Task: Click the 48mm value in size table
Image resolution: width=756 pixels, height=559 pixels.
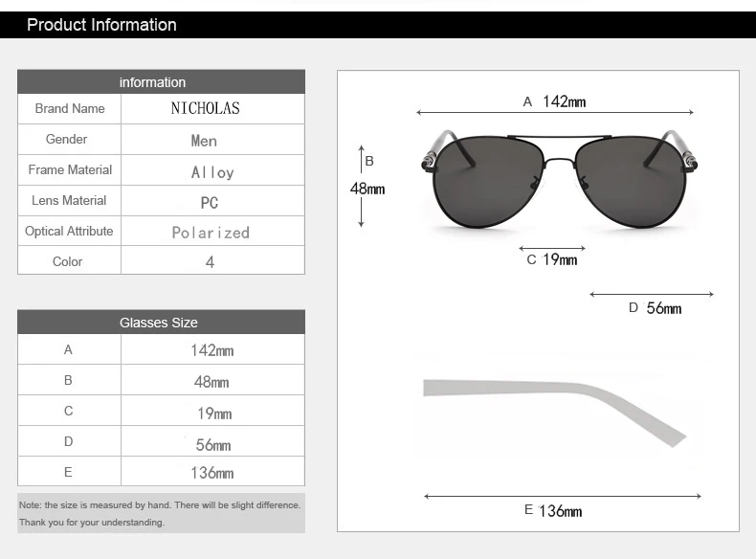Action: (211, 382)
